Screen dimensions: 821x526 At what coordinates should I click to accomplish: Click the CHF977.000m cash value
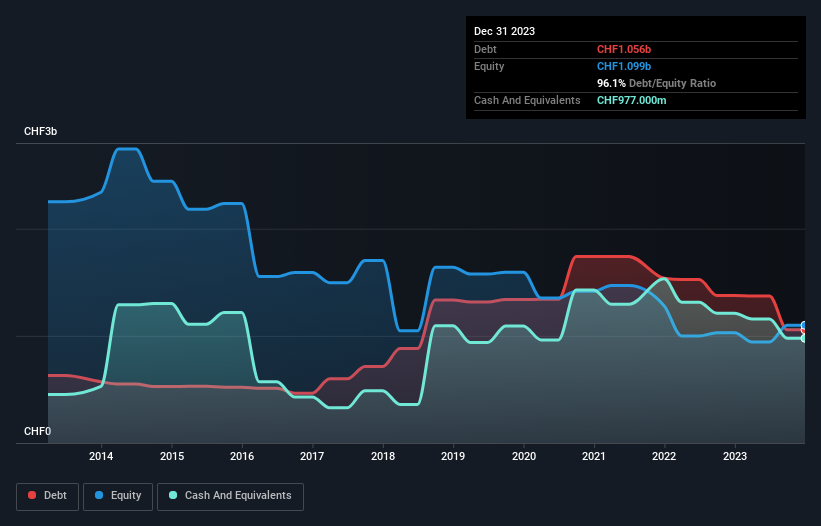(x=631, y=100)
